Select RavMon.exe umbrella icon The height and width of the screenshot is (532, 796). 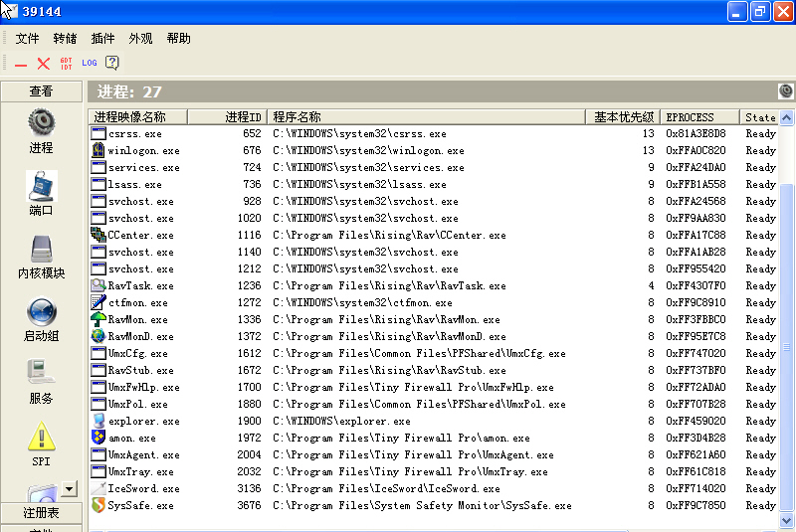pyautogui.click(x=98, y=319)
